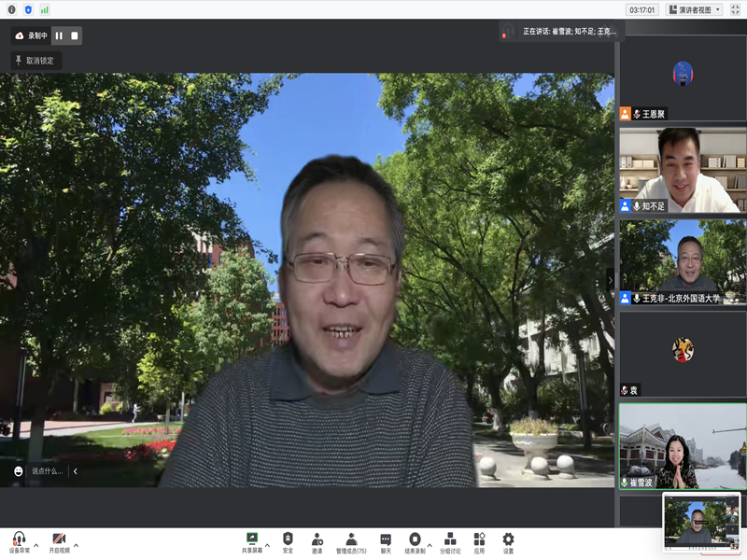Open the Speaker View (演讲者视图) dropdown
747x560 pixels.
694,9
